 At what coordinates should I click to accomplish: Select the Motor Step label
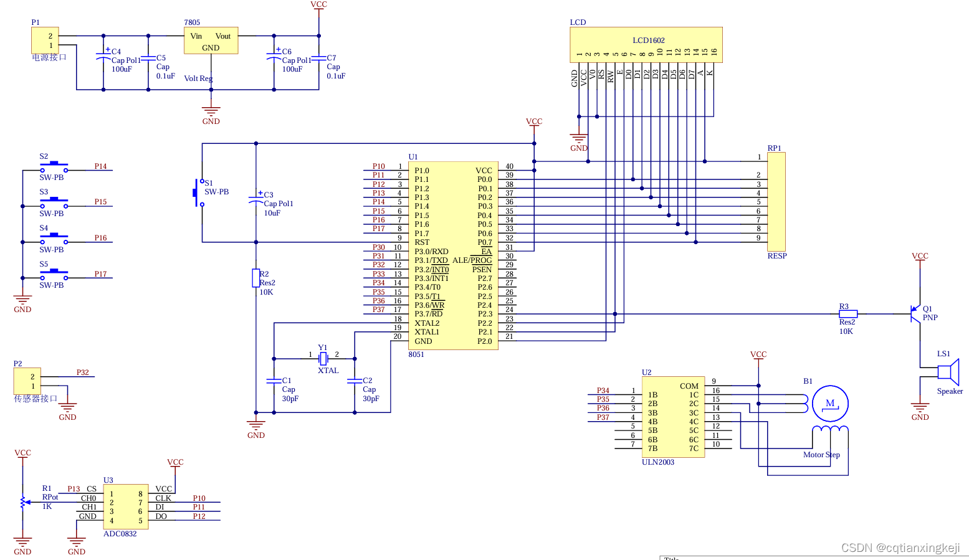click(x=821, y=455)
